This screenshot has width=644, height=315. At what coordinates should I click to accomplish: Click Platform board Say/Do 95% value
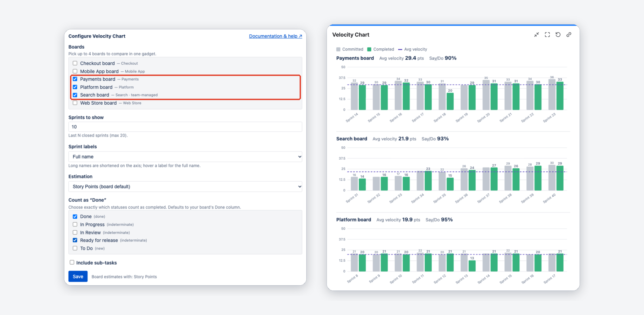(447, 219)
